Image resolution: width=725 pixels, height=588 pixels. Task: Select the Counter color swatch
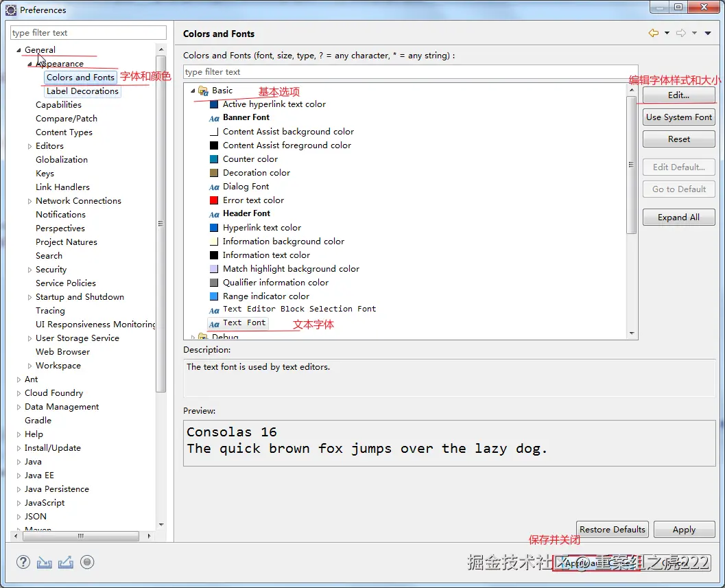coord(213,159)
